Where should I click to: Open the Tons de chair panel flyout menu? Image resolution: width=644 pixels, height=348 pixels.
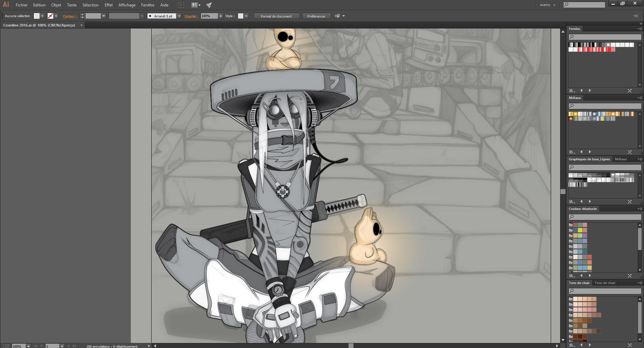tap(640, 283)
